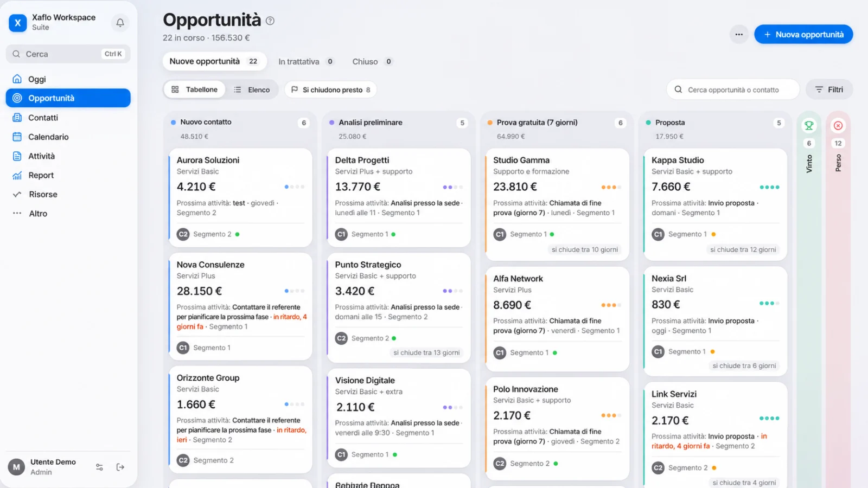Select the Nuove opportunità tab
The height and width of the screenshot is (488, 868).
tap(214, 61)
